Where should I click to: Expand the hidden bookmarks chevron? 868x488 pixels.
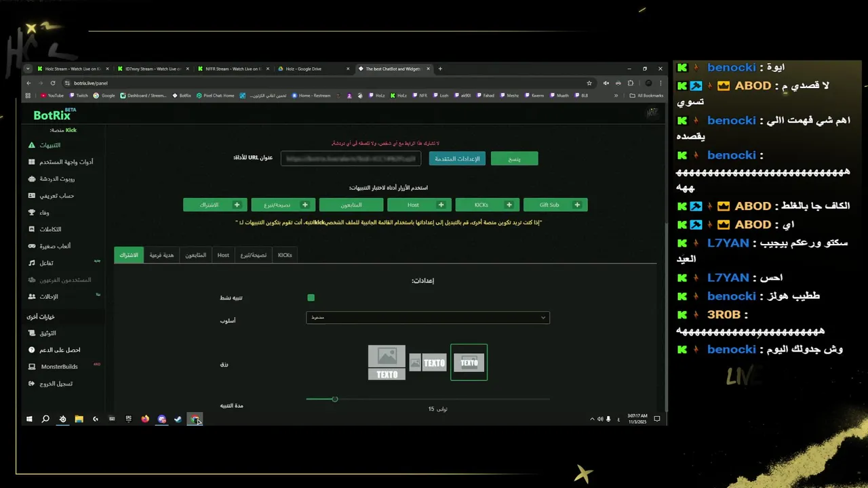616,96
